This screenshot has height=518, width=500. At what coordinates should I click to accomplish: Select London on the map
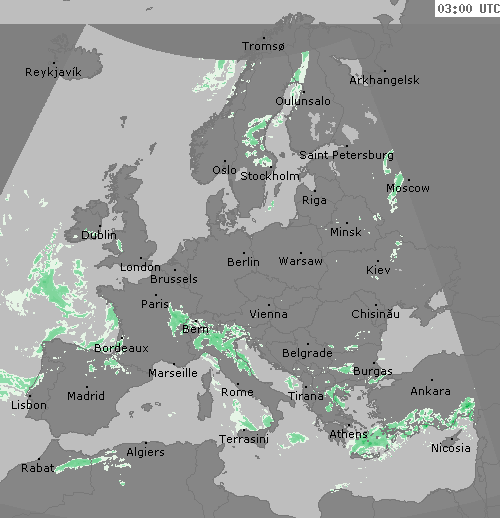coord(140,267)
